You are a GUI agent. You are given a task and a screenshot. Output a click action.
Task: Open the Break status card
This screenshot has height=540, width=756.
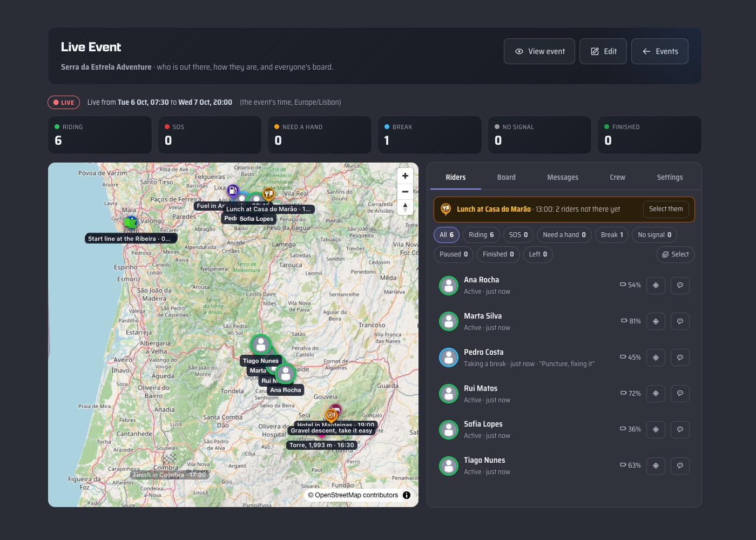[430, 135]
